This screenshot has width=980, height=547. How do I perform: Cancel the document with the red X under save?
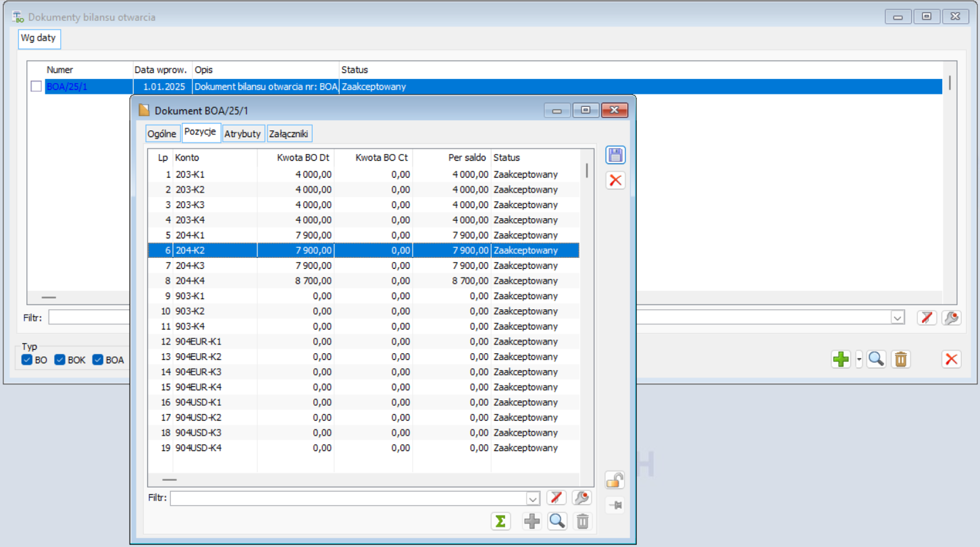click(615, 180)
